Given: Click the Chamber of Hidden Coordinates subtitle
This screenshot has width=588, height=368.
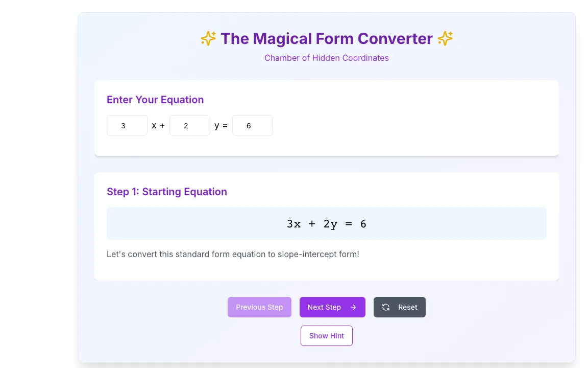Looking at the screenshot, I should click(327, 58).
